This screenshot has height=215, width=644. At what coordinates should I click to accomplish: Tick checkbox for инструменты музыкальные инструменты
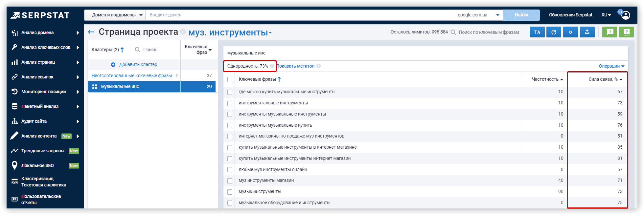230,115
